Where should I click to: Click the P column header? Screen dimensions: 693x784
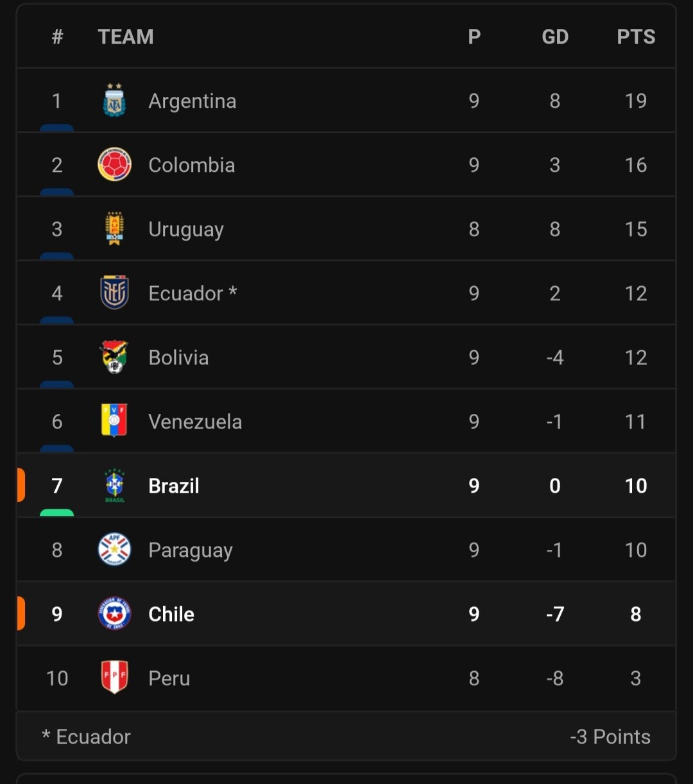[474, 37]
